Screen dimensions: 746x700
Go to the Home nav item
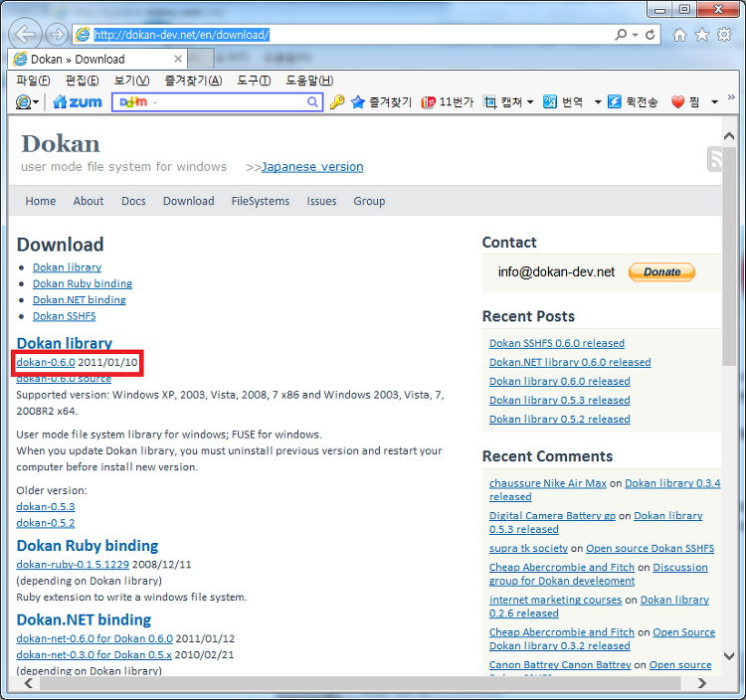click(x=41, y=201)
